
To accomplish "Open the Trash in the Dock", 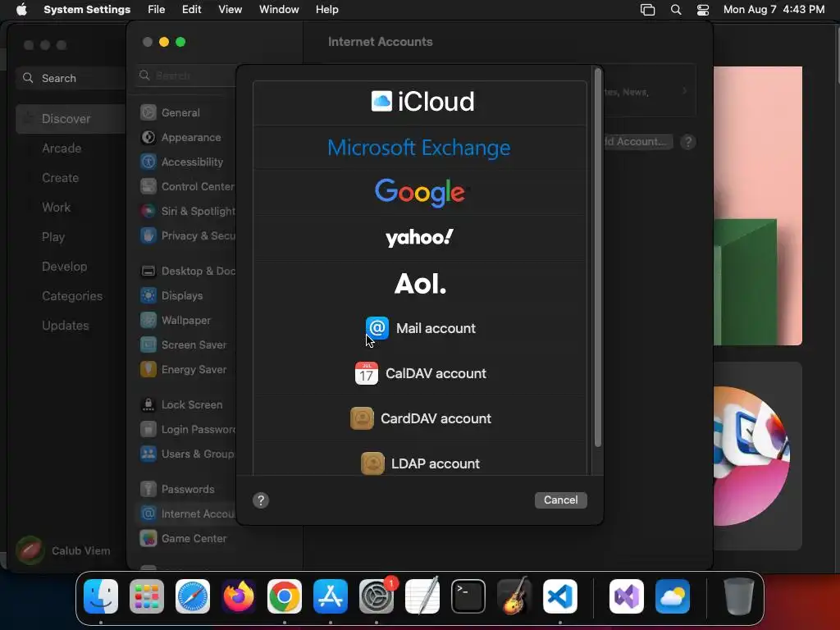I will (739, 596).
